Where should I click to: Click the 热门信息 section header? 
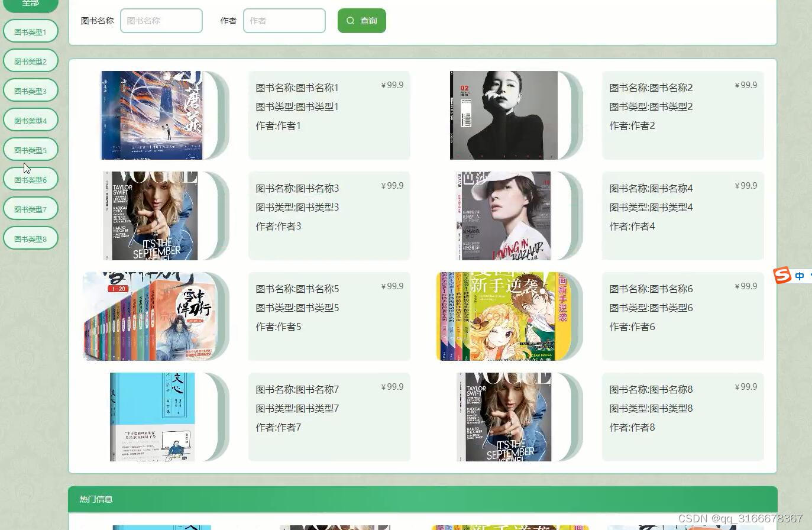95,499
